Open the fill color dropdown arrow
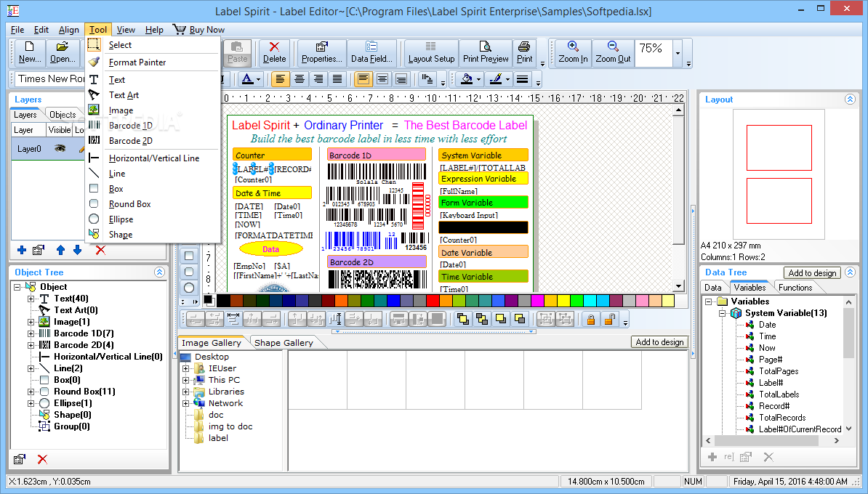The image size is (868, 494). pyautogui.click(x=479, y=80)
